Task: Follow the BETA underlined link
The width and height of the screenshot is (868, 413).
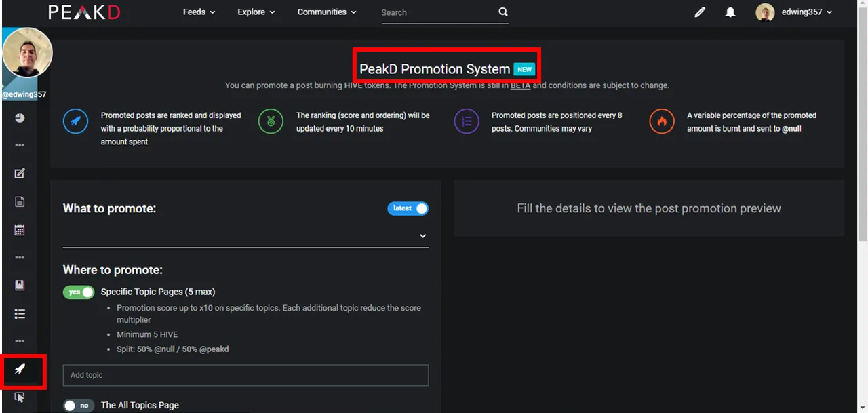Action: coord(520,85)
